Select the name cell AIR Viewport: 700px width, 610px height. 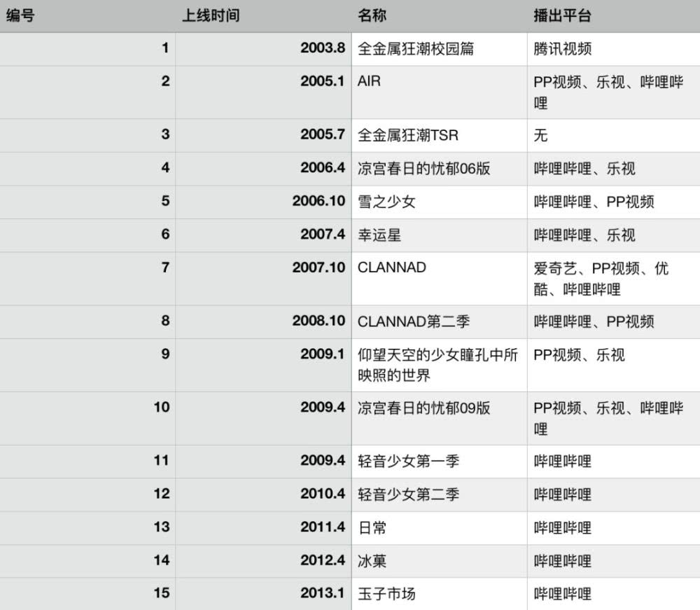pos(440,92)
